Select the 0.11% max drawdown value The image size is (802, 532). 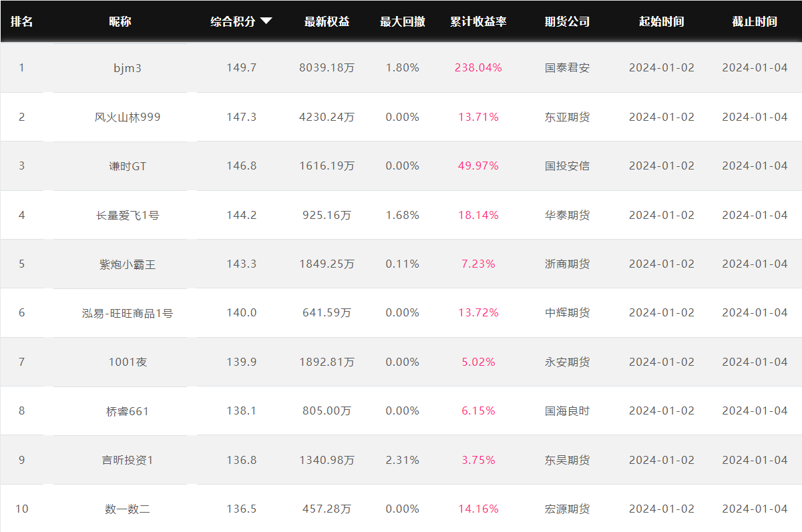pyautogui.click(x=403, y=264)
